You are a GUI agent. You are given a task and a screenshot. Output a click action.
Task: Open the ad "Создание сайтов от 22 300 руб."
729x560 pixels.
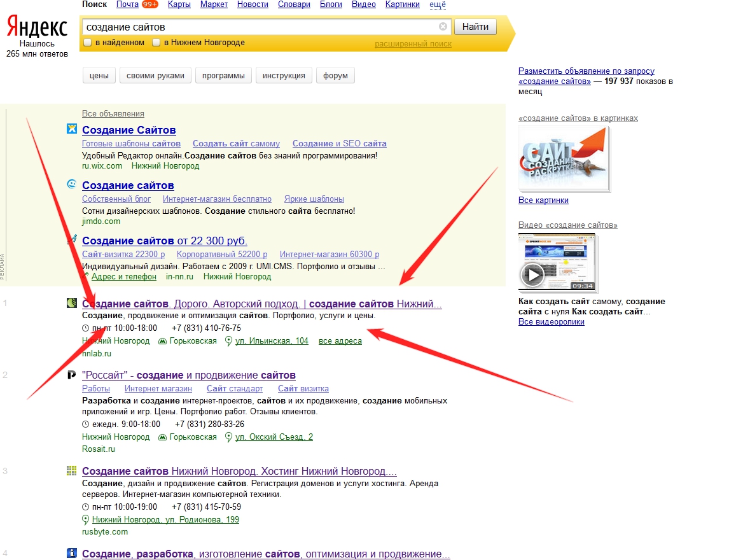click(165, 241)
